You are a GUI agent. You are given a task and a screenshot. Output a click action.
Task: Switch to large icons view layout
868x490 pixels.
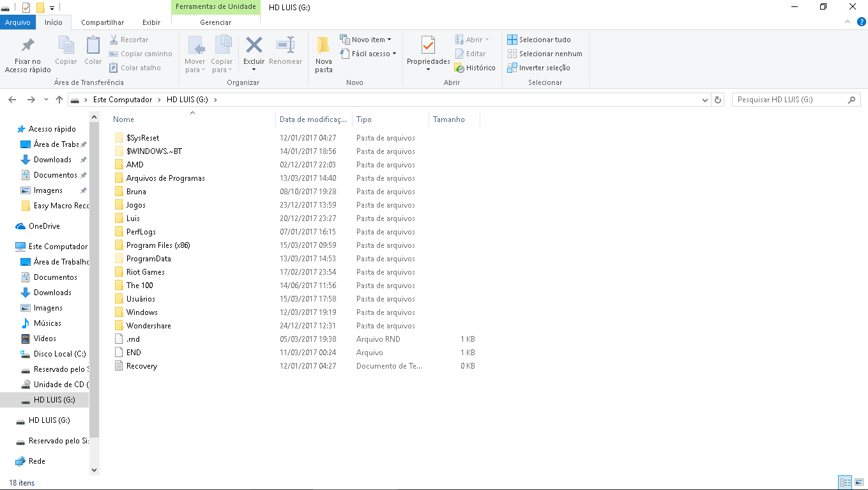point(859,482)
